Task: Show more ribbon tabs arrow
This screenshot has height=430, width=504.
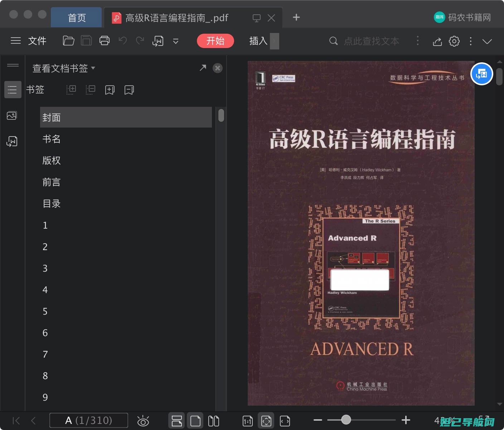Action: click(275, 41)
